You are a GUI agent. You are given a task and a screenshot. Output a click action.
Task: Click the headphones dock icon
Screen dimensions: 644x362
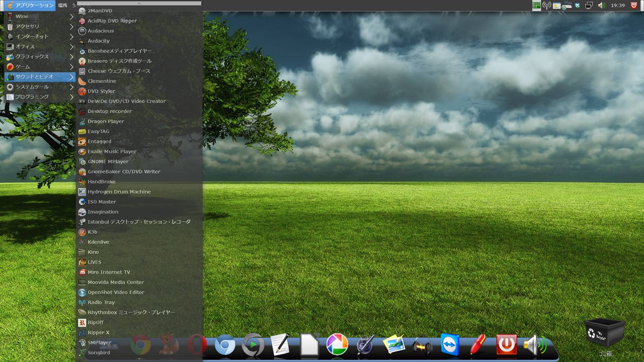point(421,345)
